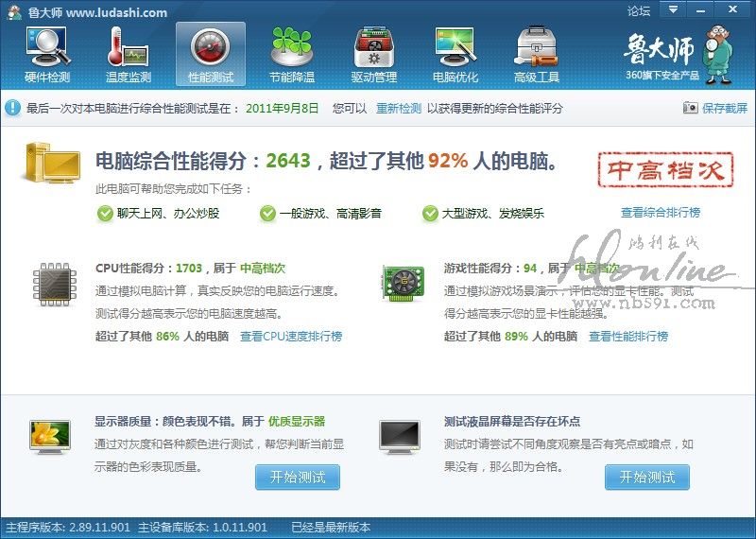Open 查看性能排行榜 performance ranking link
Screen dimensions: 756x539
coord(628,336)
